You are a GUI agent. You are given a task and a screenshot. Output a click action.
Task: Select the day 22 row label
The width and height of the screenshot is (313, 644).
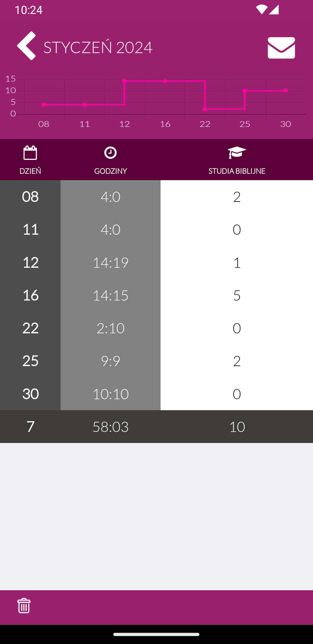(x=30, y=328)
